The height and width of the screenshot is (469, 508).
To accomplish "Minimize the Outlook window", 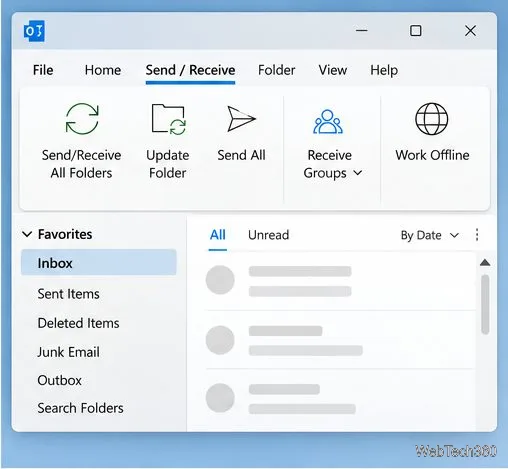I will [362, 31].
